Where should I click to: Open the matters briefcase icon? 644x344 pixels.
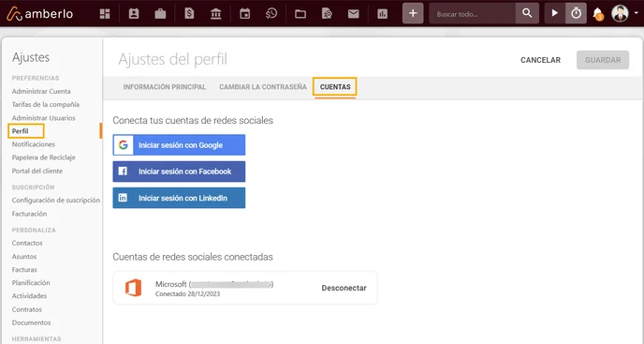(x=160, y=13)
